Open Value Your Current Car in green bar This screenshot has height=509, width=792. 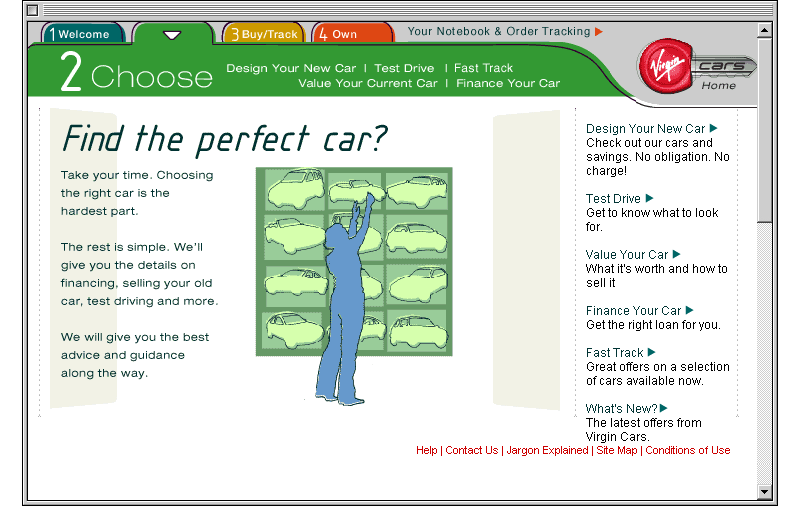(367, 83)
